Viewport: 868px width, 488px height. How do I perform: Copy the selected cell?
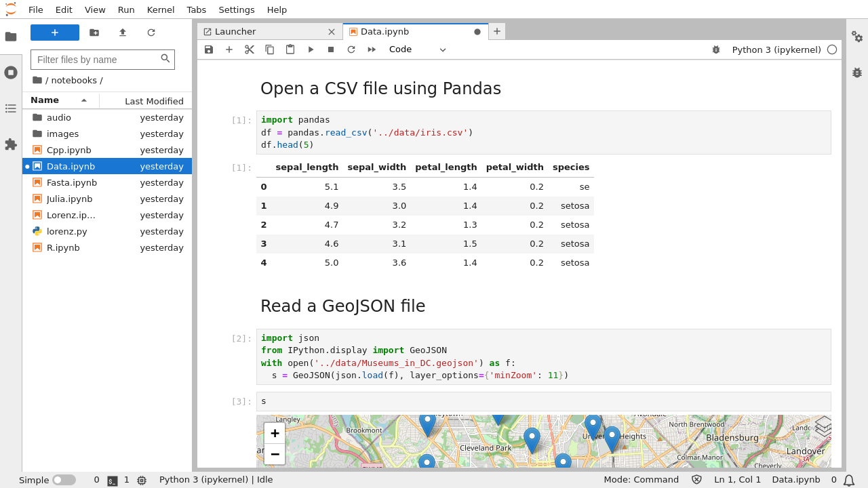[x=270, y=49]
